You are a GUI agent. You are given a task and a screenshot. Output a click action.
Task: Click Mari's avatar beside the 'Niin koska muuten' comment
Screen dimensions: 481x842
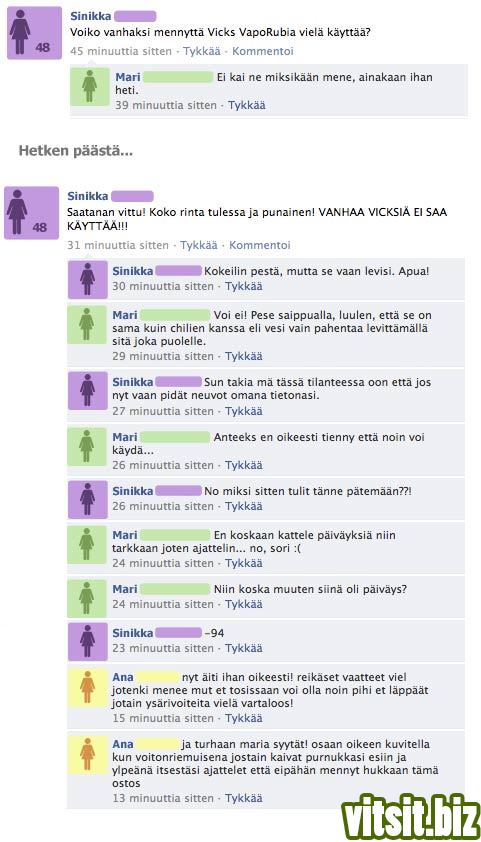(x=88, y=598)
